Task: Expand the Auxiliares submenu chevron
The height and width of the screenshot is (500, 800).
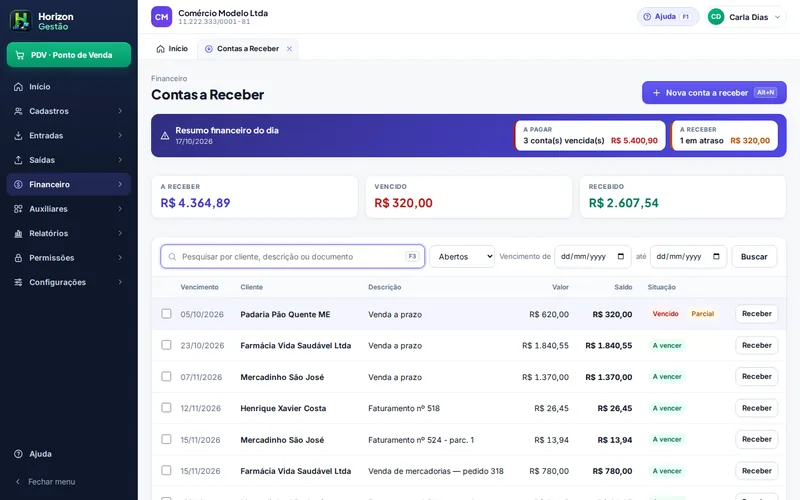Action: [x=120, y=209]
